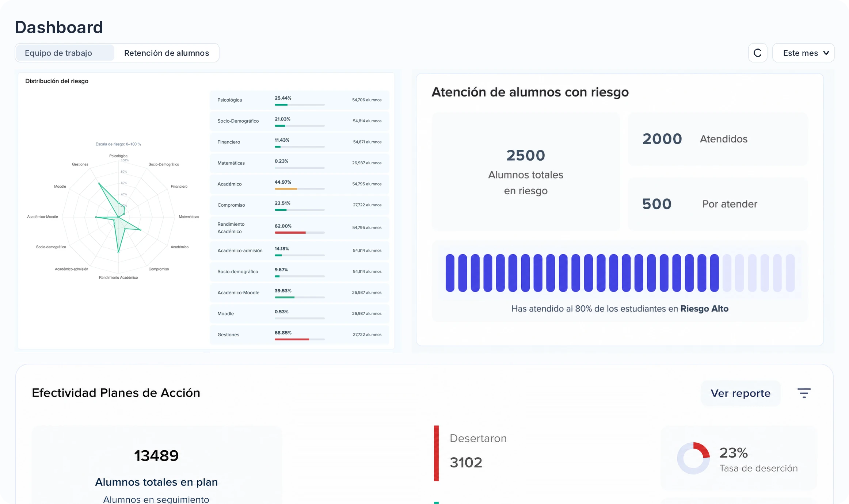This screenshot has width=849, height=504.
Task: Open the filter icon in Efectividad Planes
Action: coord(804,393)
